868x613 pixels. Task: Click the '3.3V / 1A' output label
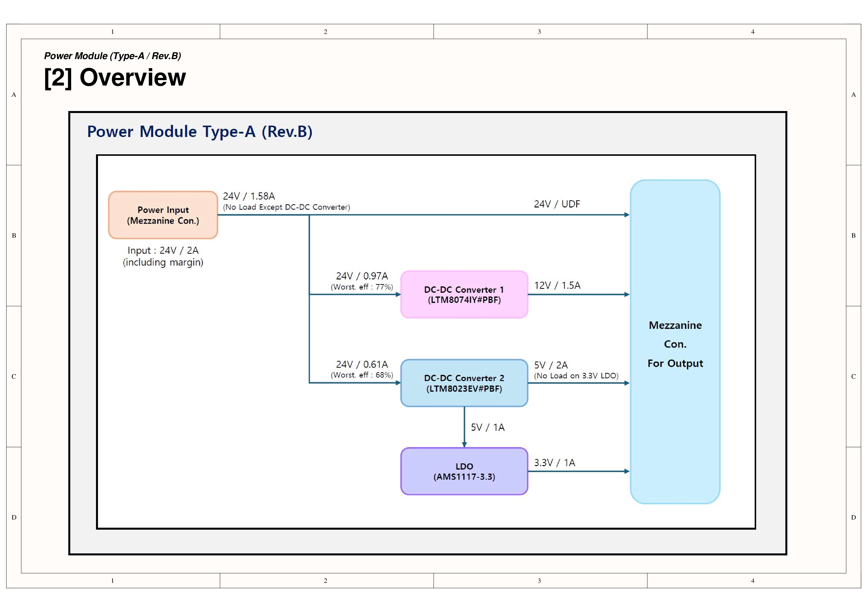[x=555, y=463]
